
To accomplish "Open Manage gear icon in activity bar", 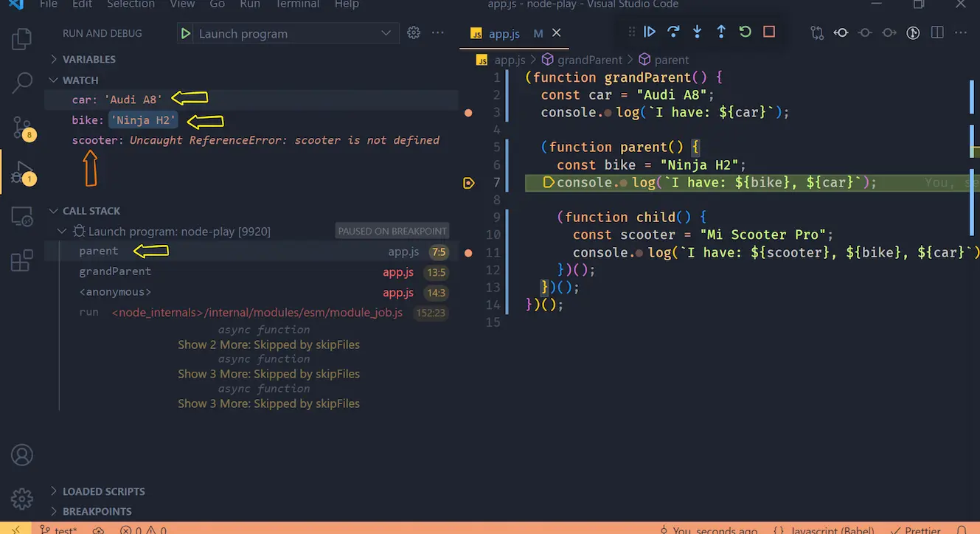I will [22, 499].
